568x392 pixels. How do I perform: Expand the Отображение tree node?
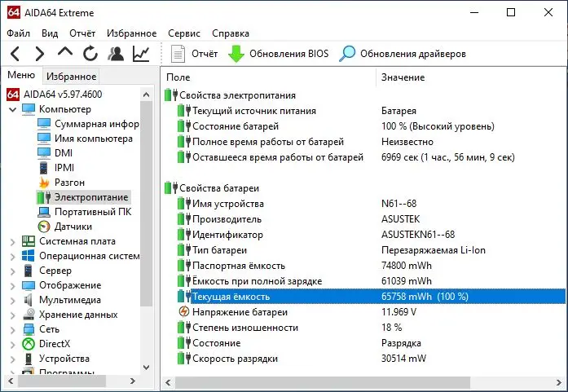12,286
